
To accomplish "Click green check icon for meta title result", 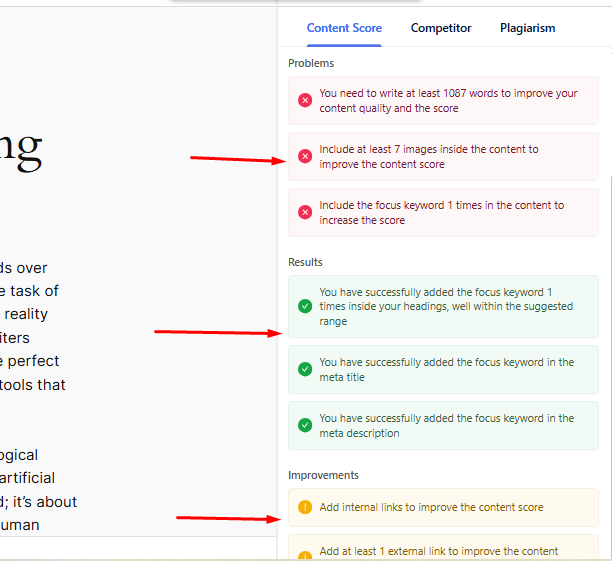I will pos(305,369).
